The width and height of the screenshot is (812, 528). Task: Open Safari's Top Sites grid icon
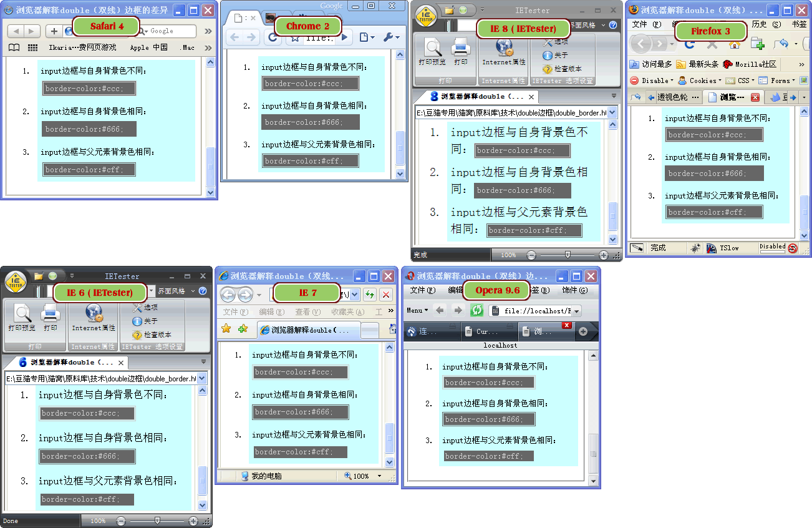click(34, 47)
